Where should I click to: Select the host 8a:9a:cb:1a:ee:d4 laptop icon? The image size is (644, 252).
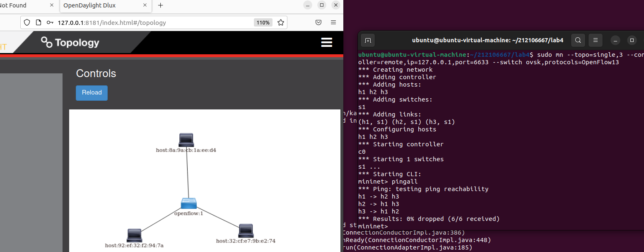tap(186, 140)
